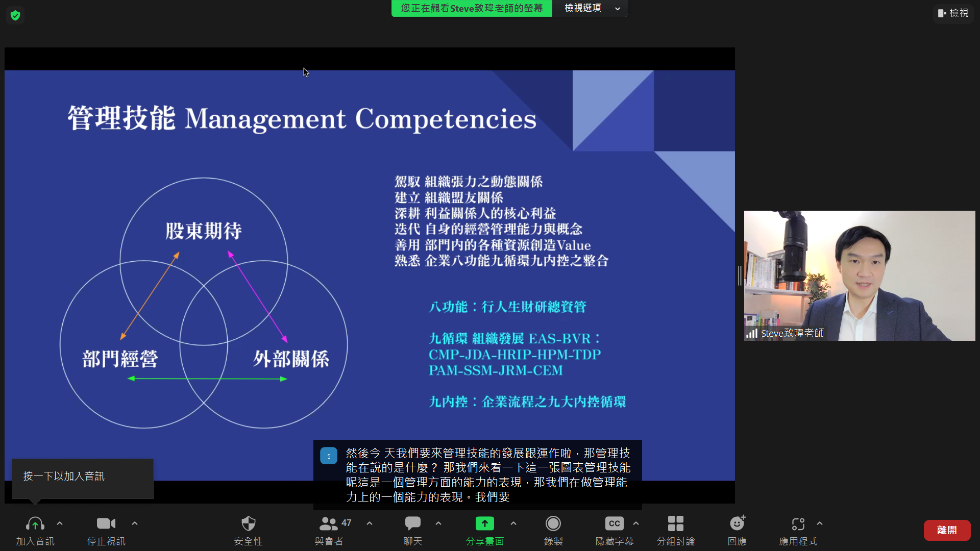Open the participants panel icon
The height and width of the screenshot is (551, 980).
(x=328, y=524)
